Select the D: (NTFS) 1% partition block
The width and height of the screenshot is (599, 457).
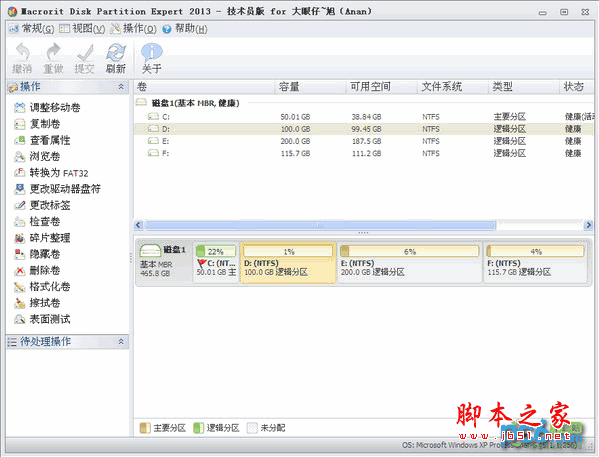click(288, 263)
